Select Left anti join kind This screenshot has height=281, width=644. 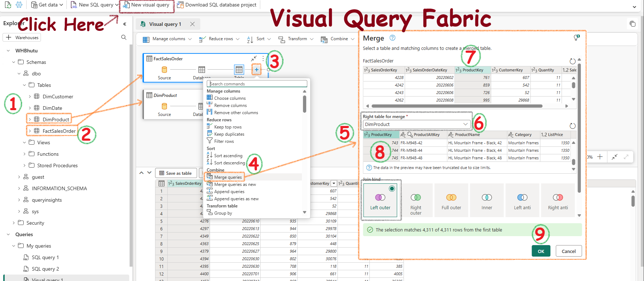click(x=522, y=200)
